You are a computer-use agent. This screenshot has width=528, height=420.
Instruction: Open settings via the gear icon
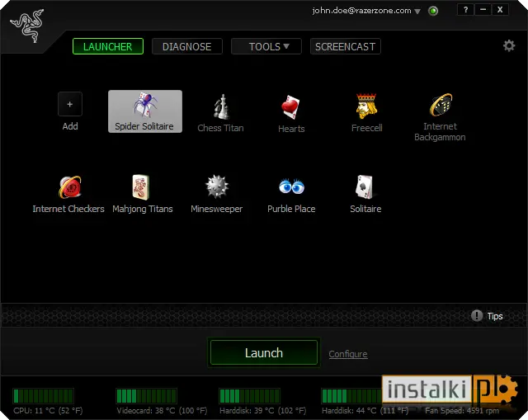pyautogui.click(x=509, y=45)
